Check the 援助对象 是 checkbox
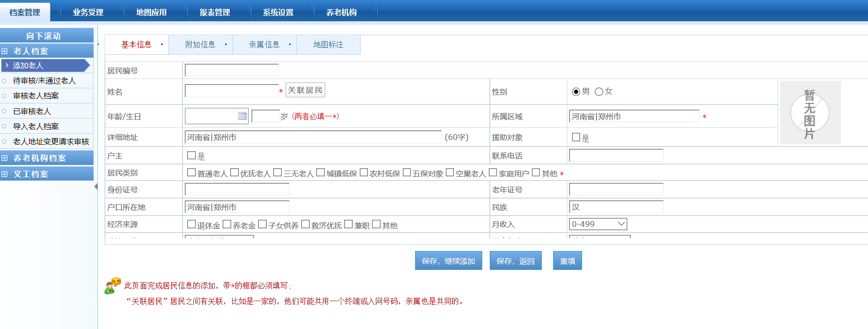Viewport: 868px width, 329px height. point(576,138)
